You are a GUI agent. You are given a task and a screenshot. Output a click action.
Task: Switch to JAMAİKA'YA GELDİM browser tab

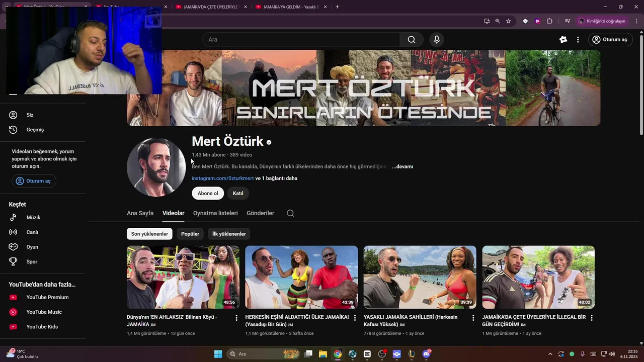point(291,7)
